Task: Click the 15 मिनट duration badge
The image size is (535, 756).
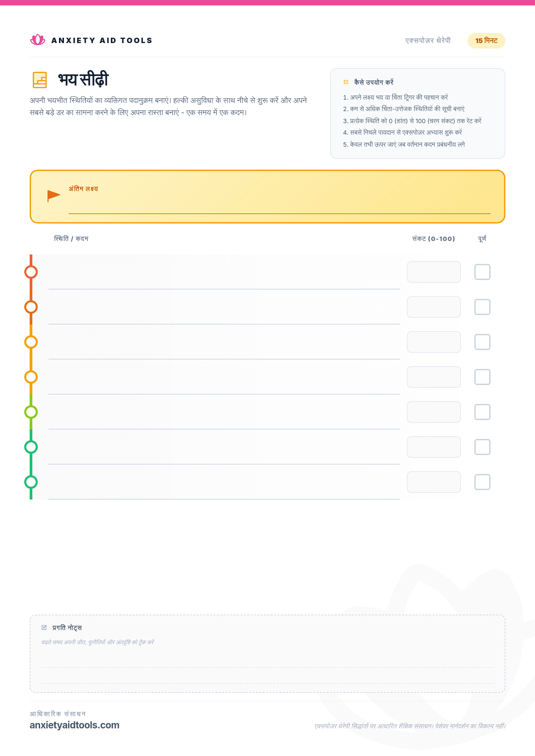Action: point(486,41)
